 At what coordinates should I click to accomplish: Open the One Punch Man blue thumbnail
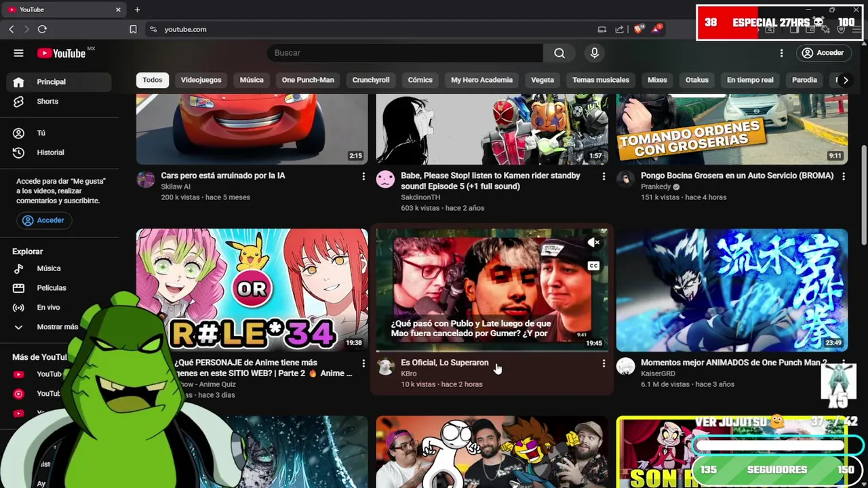click(732, 290)
